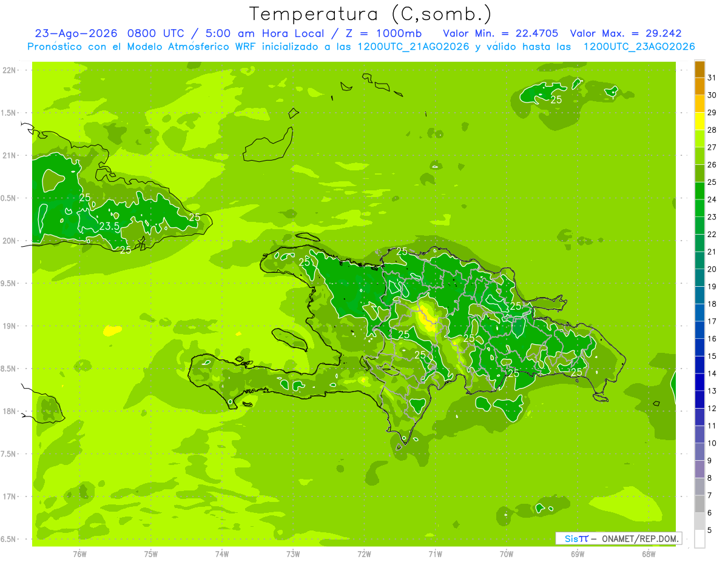The width and height of the screenshot is (728, 562).
Task: Click the '5' value on the color legend
Action: [709, 530]
